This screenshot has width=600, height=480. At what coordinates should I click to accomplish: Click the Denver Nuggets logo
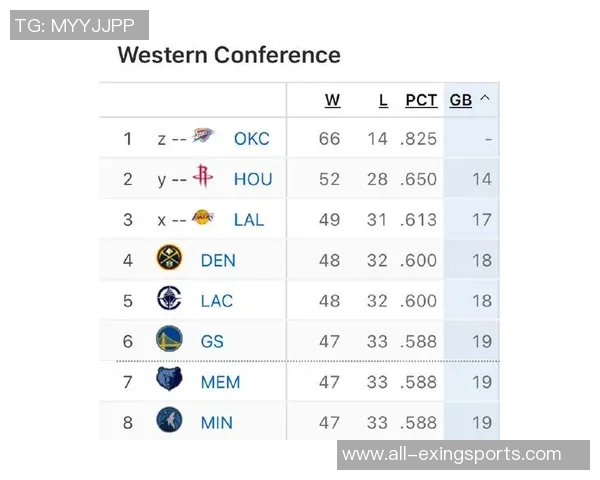point(170,259)
